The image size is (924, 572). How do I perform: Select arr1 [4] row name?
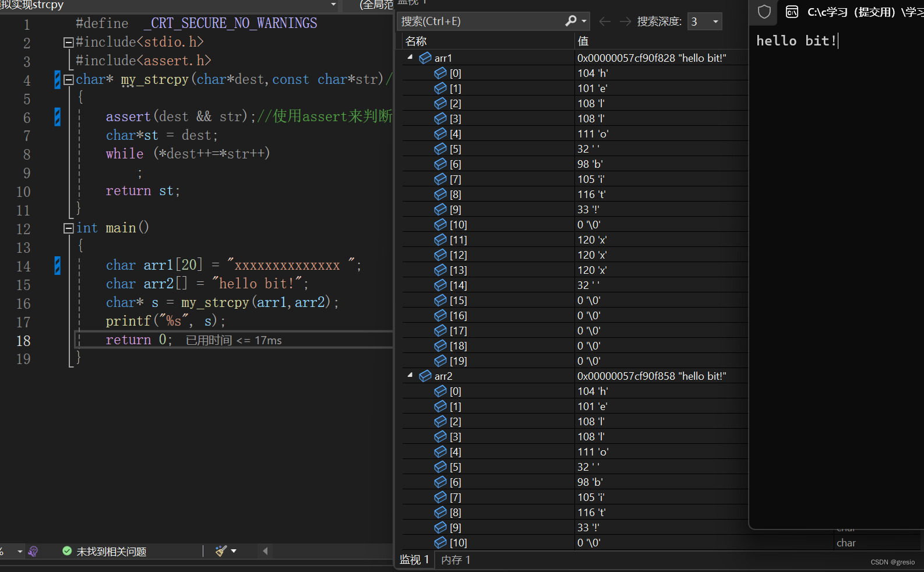tap(456, 134)
